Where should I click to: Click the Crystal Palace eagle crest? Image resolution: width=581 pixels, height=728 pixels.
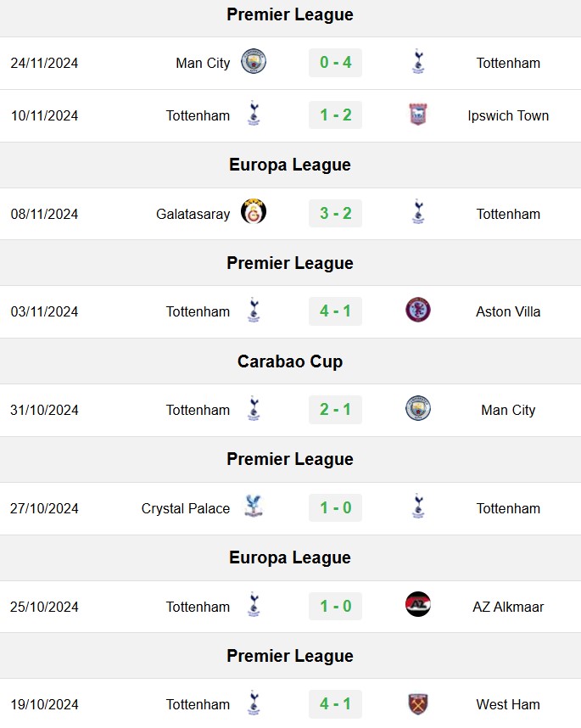(254, 507)
